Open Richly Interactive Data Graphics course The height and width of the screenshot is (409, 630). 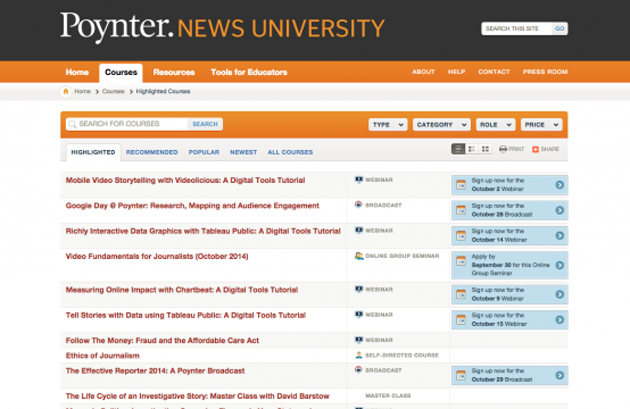pyautogui.click(x=203, y=231)
